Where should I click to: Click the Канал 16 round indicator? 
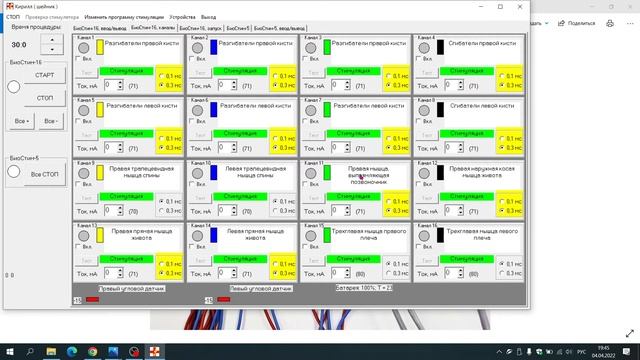click(424, 236)
